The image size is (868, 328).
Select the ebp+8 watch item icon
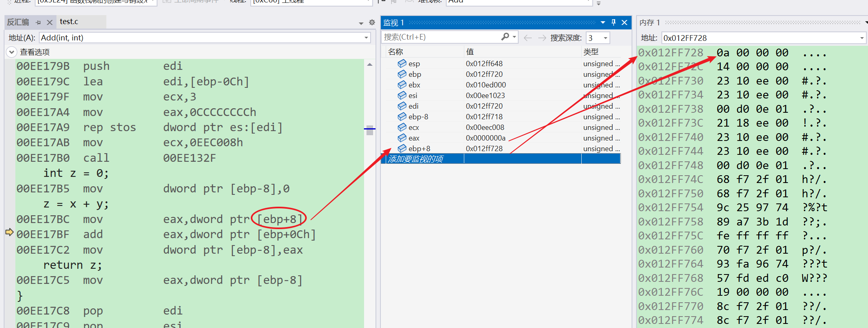pyautogui.click(x=402, y=148)
